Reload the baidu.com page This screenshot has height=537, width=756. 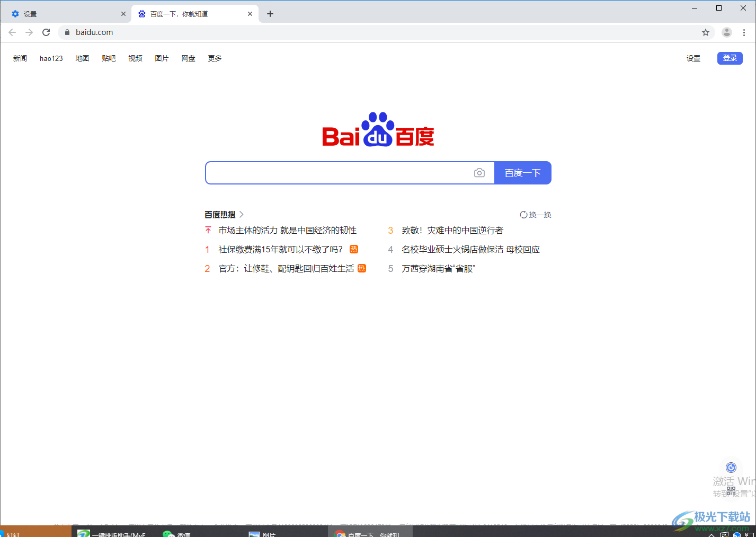click(46, 32)
